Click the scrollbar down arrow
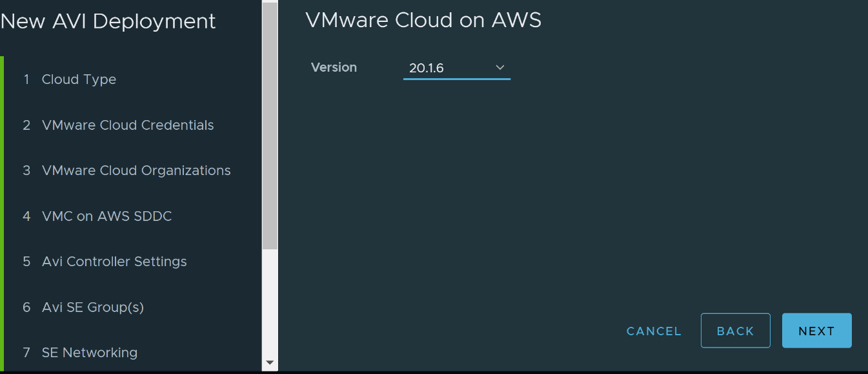This screenshot has height=374, width=868. click(270, 363)
